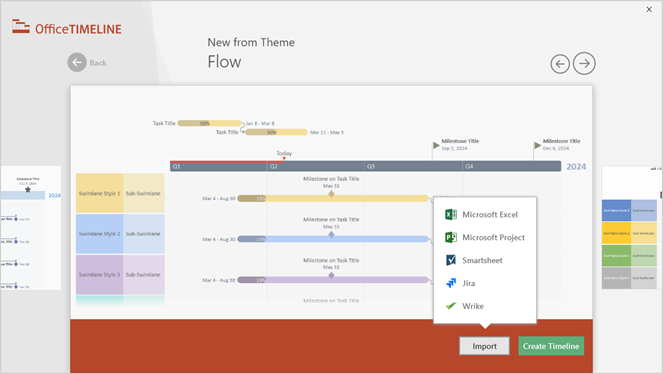Click the Swimlane Style 3 purple block
663x374 pixels.
pos(99,274)
